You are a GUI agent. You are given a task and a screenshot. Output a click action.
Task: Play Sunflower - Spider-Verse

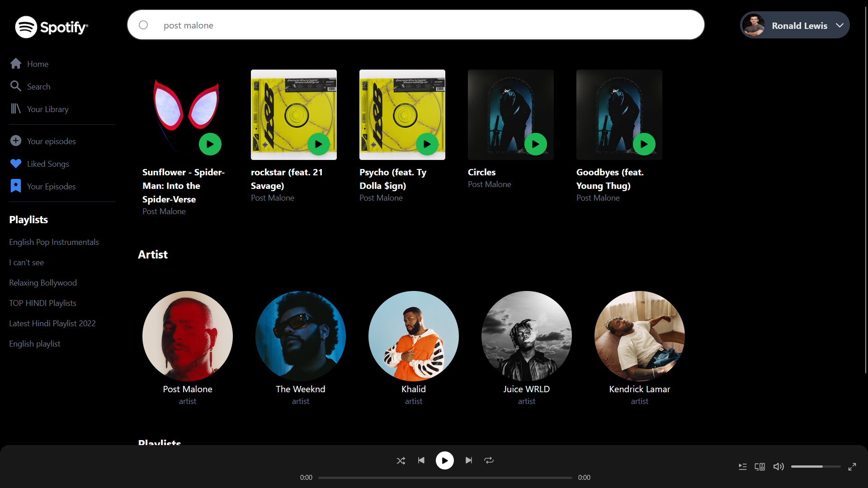tap(210, 144)
